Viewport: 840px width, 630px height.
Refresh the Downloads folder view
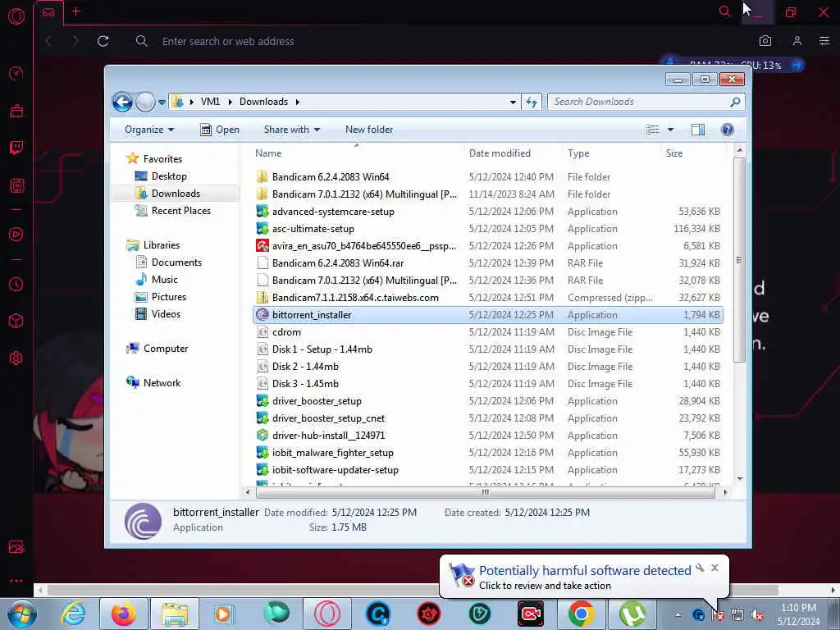coord(532,102)
